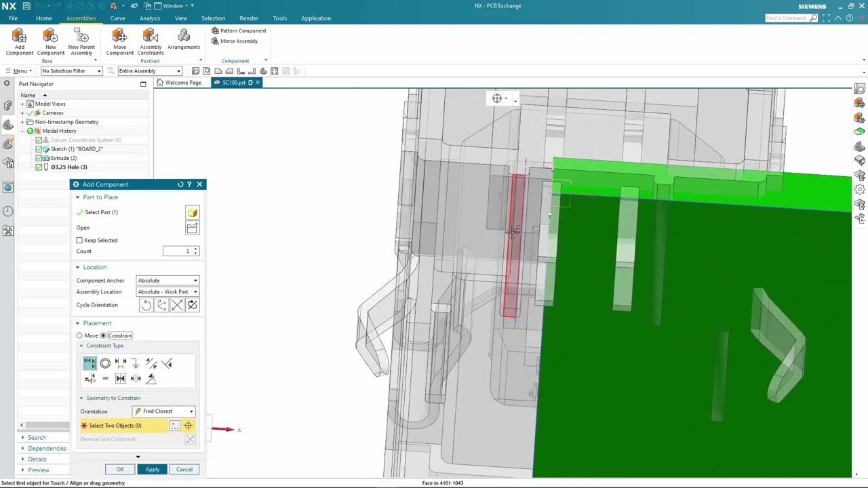Toggle the Sketch (1) BOARD_2 checkbox
The image size is (868, 488).
(x=39, y=149)
